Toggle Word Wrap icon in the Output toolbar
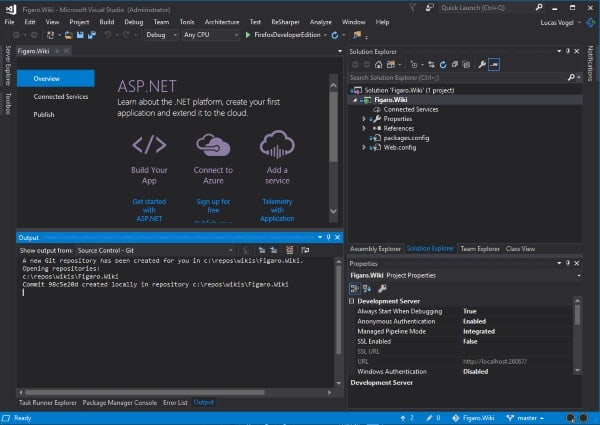Image resolution: width=600 pixels, height=425 pixels. (305, 250)
